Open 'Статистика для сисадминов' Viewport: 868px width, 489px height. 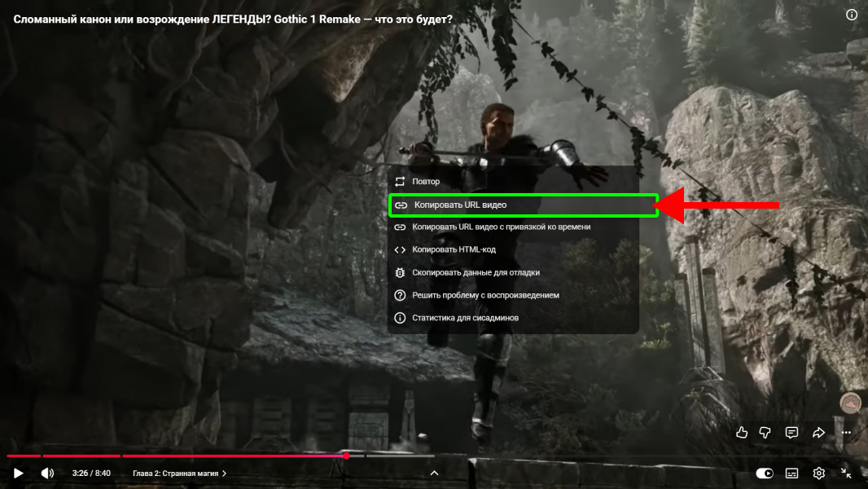pos(513,318)
